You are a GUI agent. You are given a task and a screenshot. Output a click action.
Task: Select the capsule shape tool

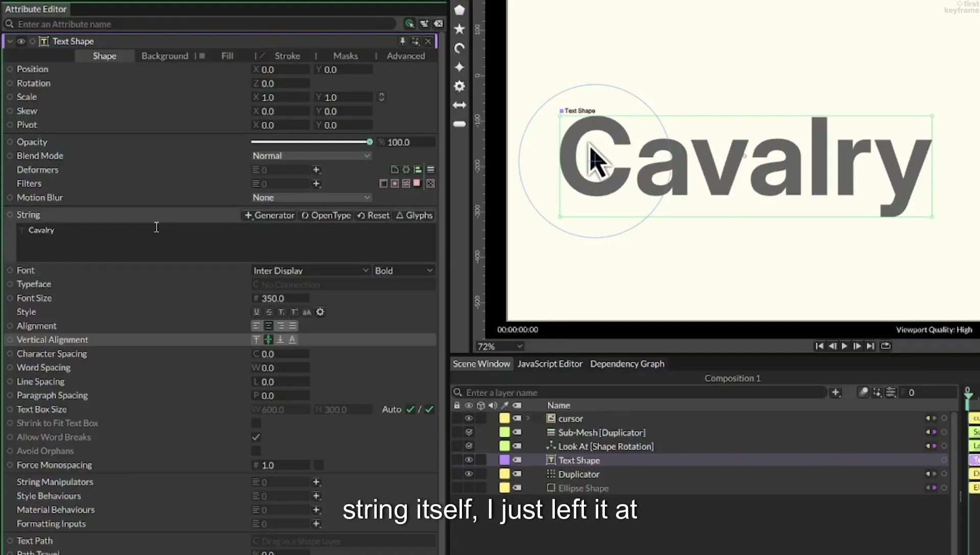point(459,124)
